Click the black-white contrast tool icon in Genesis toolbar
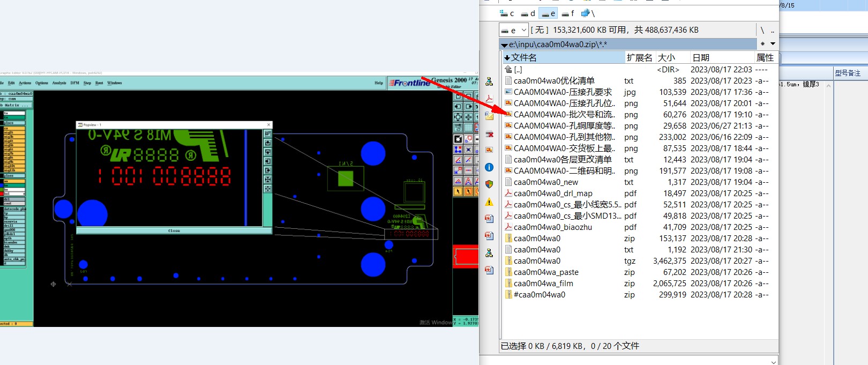The image size is (868, 365). click(x=458, y=139)
